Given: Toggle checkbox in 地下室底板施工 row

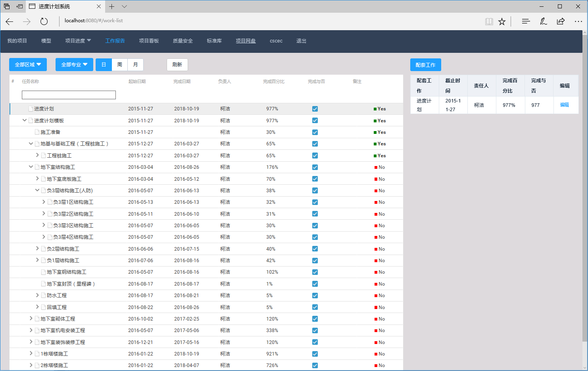Looking at the screenshot, I should 315,179.
